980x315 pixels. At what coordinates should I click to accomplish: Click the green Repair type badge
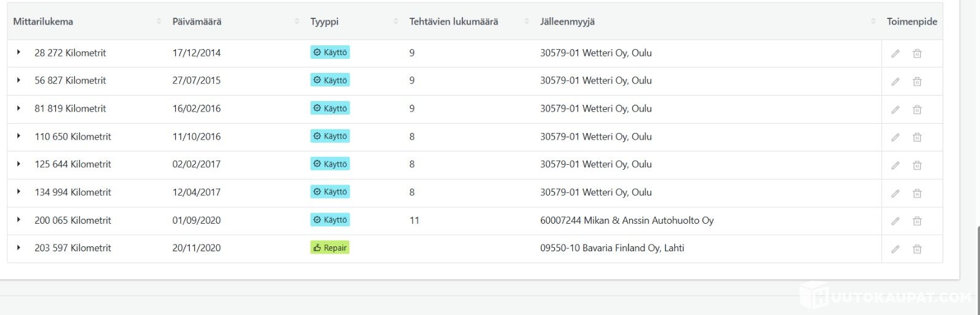point(330,248)
